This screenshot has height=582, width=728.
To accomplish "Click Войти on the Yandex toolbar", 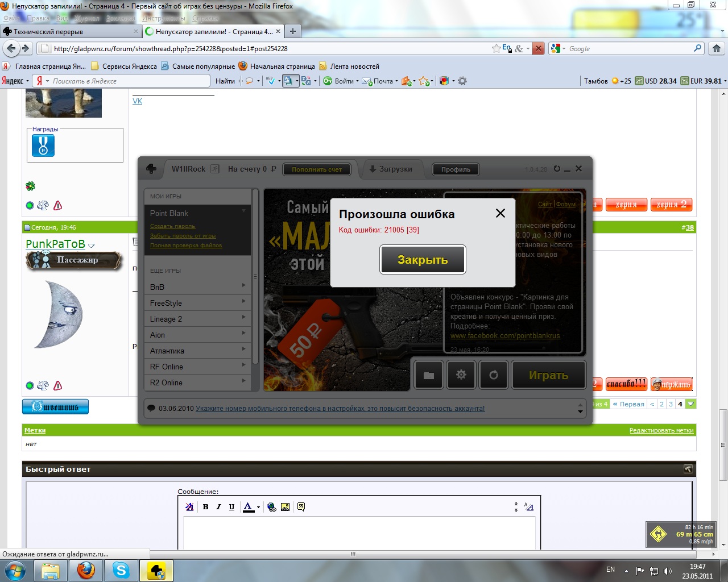I will [x=341, y=81].
